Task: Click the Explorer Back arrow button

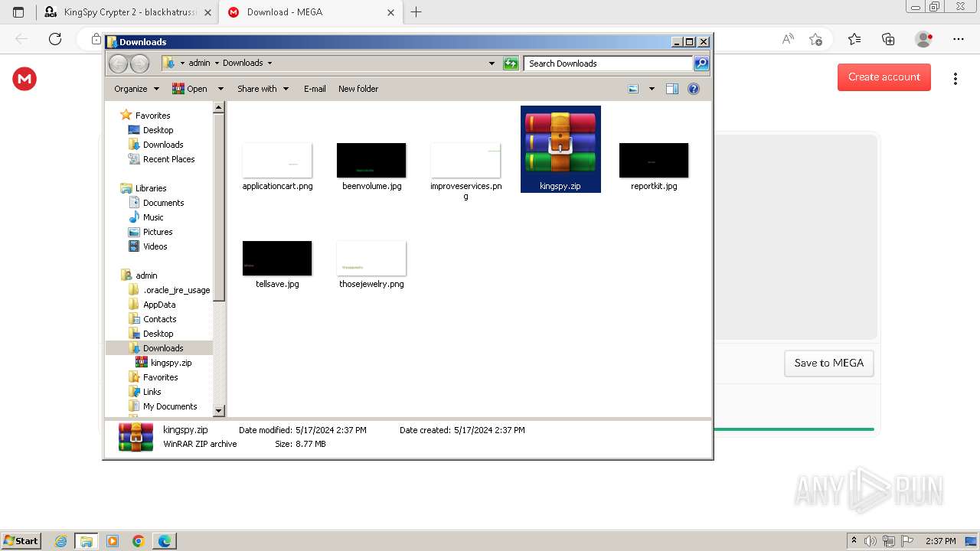Action: [118, 63]
